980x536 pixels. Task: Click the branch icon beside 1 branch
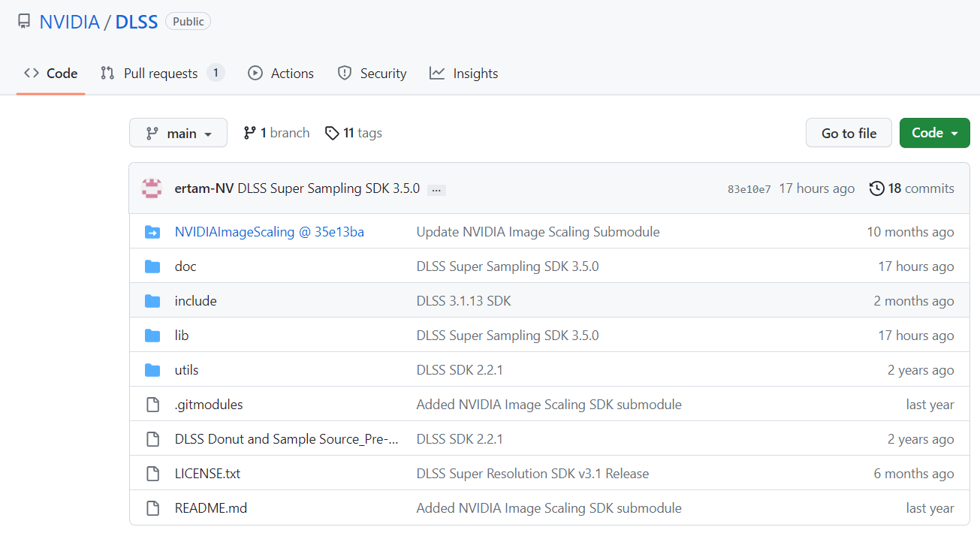pos(250,133)
